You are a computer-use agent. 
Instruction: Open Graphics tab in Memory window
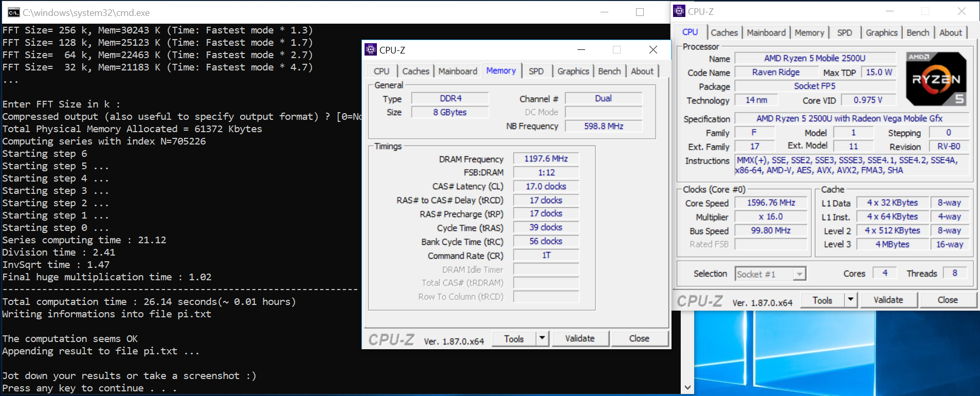573,71
